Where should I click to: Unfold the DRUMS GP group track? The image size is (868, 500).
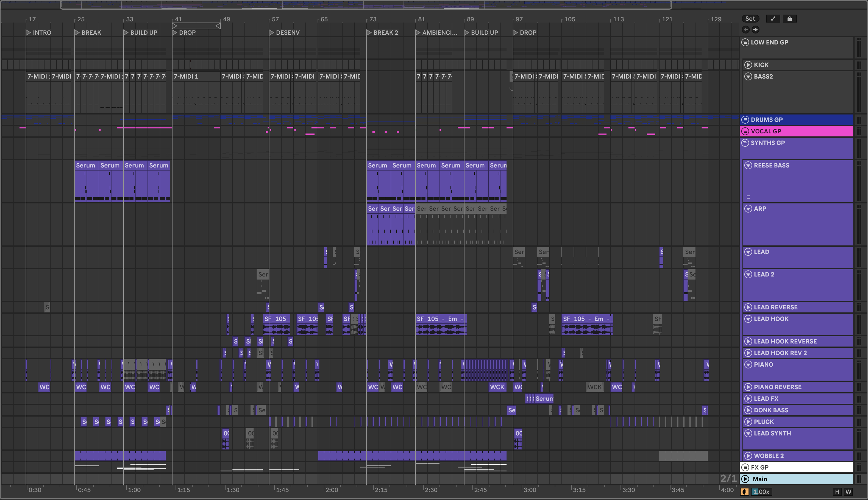click(745, 120)
